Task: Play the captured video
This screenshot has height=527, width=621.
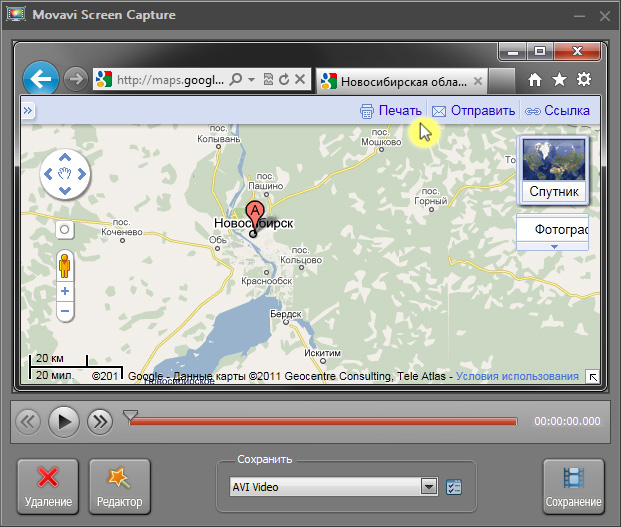Action: pyautogui.click(x=64, y=422)
